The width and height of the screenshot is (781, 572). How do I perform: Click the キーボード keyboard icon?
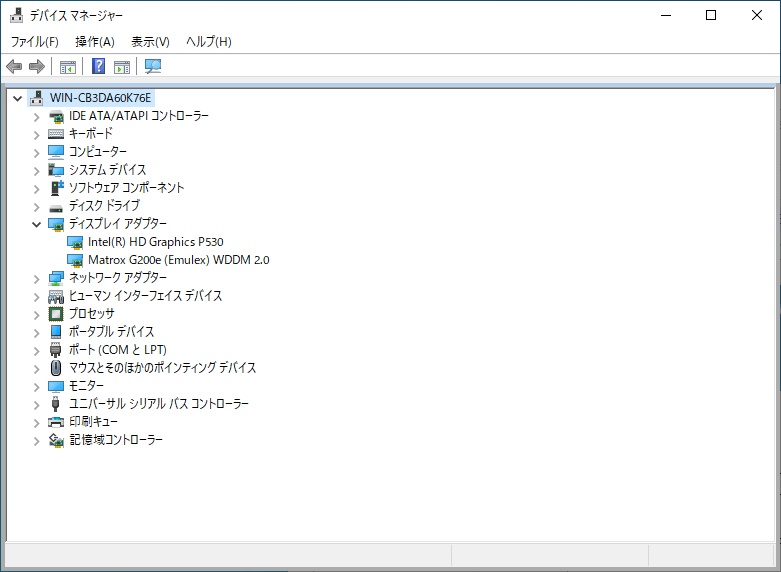point(56,134)
